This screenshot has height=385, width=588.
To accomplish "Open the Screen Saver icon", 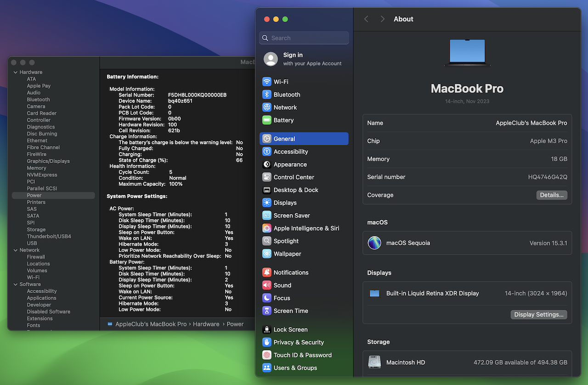I will click(267, 215).
